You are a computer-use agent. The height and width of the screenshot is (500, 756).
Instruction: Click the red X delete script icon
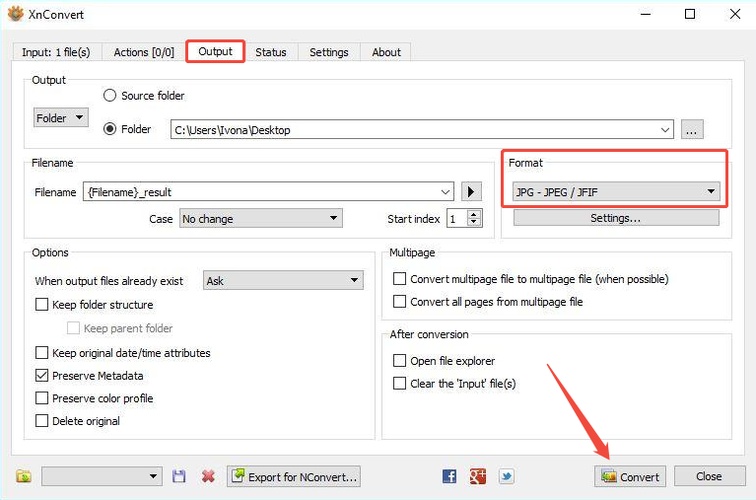tap(208, 476)
